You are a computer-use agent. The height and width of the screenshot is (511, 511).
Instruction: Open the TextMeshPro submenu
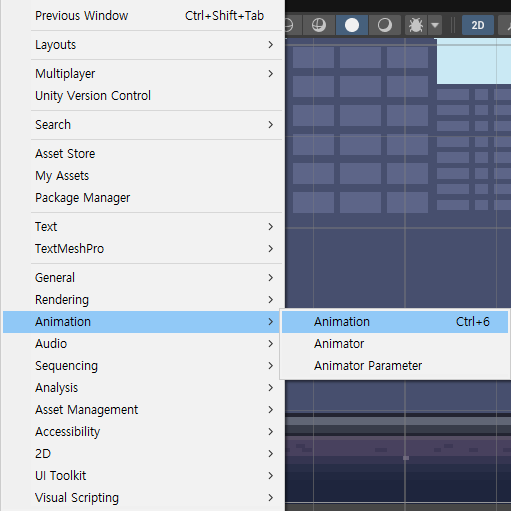[x=142, y=249]
